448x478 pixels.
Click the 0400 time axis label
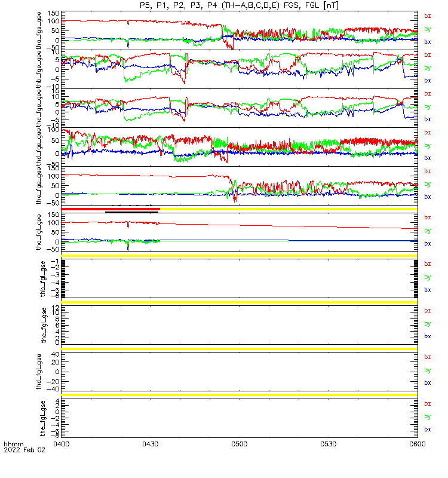(x=62, y=444)
